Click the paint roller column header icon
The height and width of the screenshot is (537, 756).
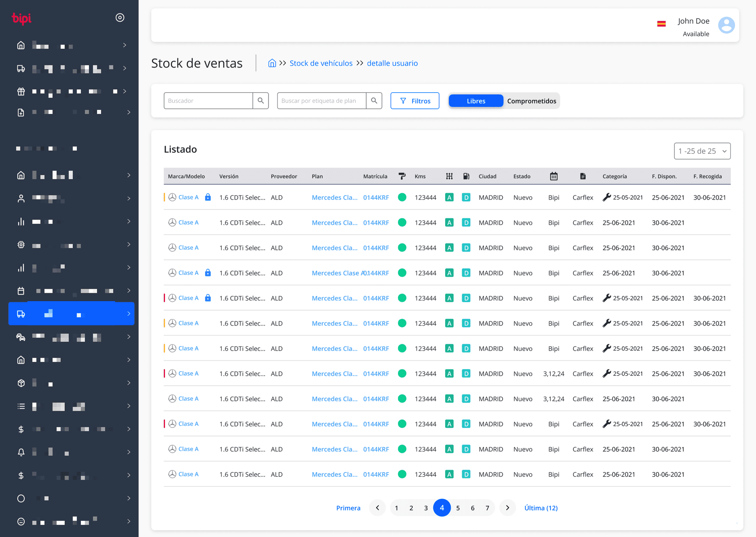[402, 176]
